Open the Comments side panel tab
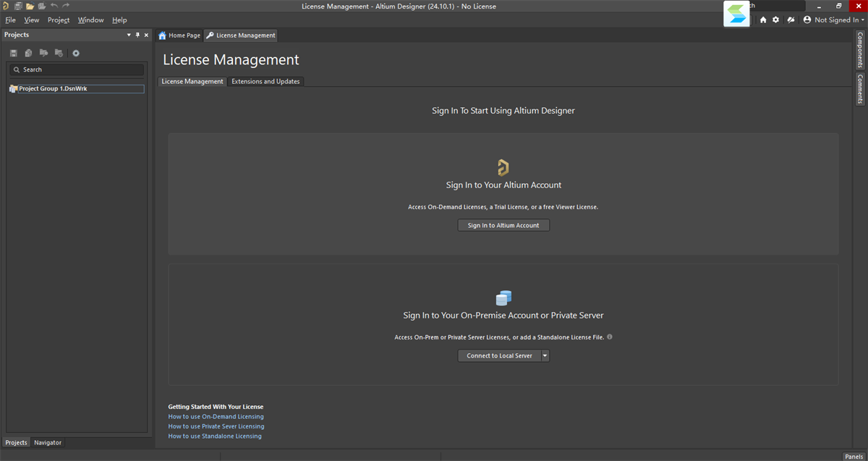This screenshot has height=461, width=868. pos(860,89)
